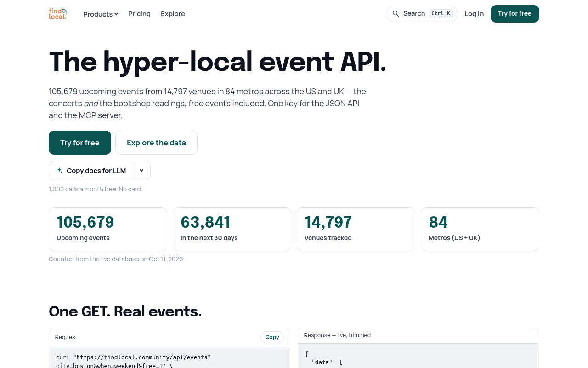The image size is (588, 368).
Task: Click the curl request code block
Action: (170, 358)
